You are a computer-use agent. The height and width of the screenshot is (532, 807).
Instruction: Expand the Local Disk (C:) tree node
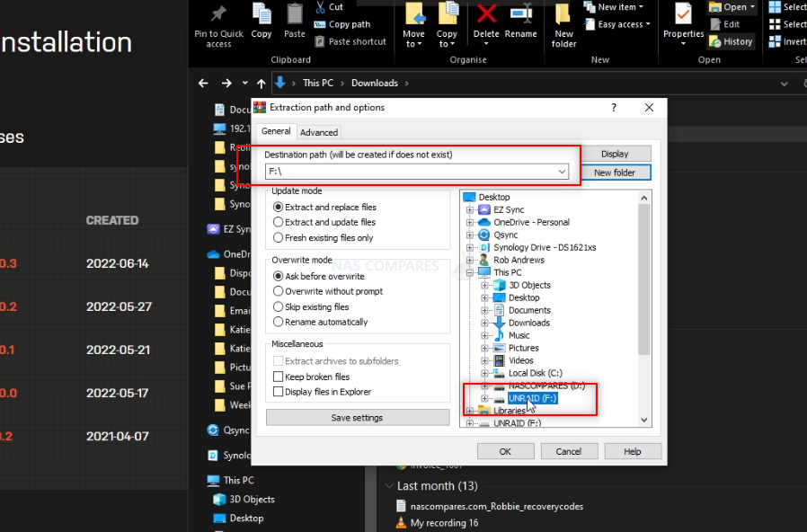(484, 373)
